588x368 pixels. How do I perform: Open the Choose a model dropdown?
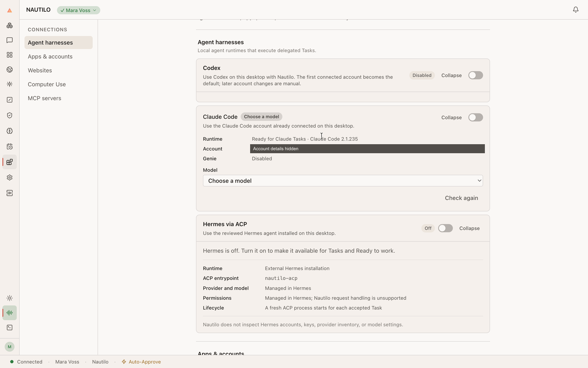click(x=343, y=181)
